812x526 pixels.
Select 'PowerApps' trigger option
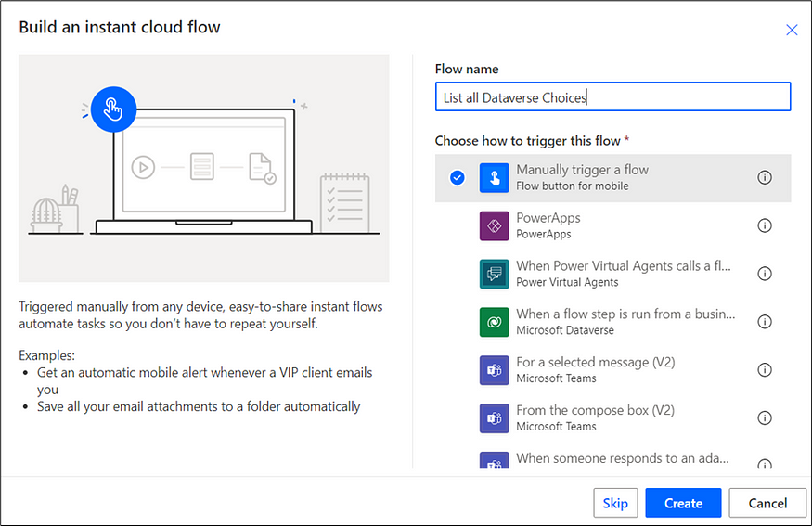point(612,225)
